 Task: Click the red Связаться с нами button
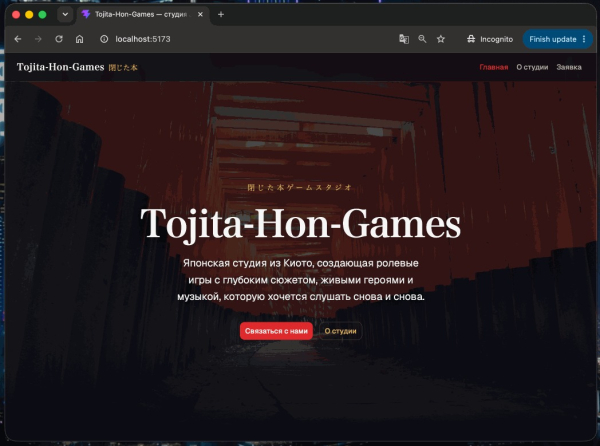(x=276, y=331)
